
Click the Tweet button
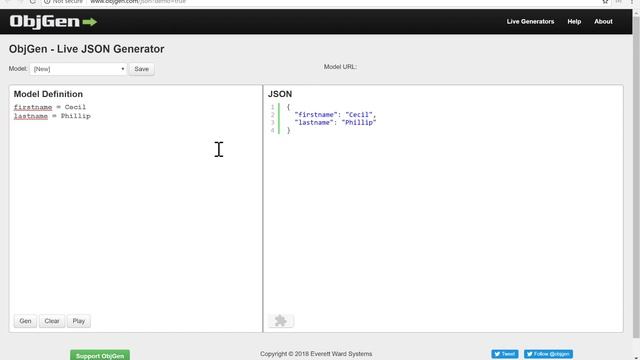click(505, 354)
